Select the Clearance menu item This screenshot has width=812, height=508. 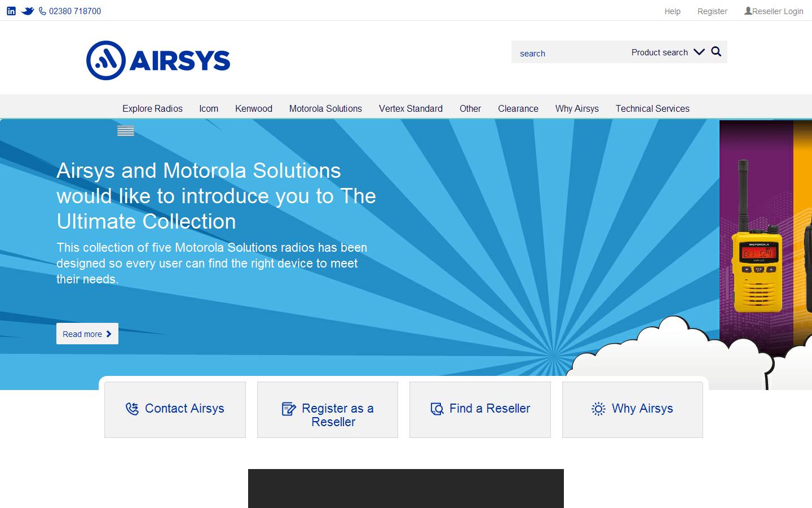(518, 108)
